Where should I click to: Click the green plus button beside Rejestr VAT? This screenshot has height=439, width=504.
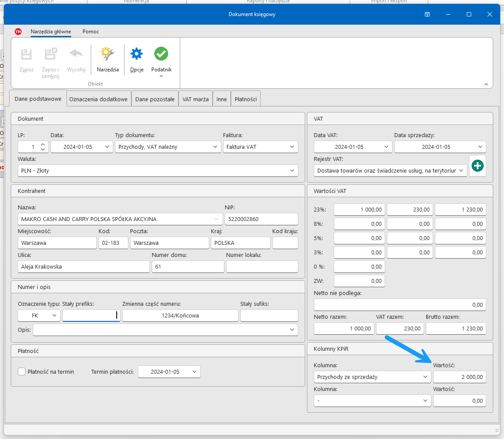(478, 166)
